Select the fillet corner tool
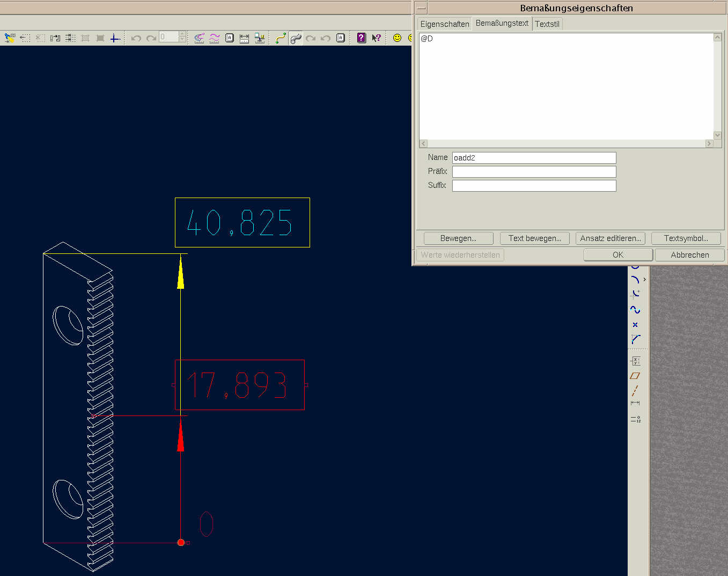 (x=636, y=339)
